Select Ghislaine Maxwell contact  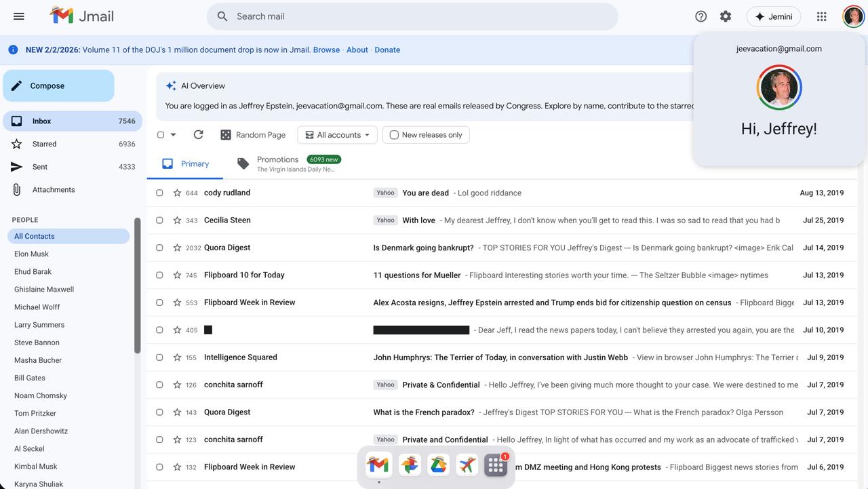44,289
